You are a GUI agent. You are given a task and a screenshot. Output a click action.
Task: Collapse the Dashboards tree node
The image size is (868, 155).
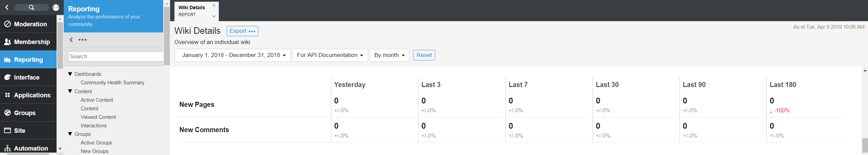click(x=70, y=74)
